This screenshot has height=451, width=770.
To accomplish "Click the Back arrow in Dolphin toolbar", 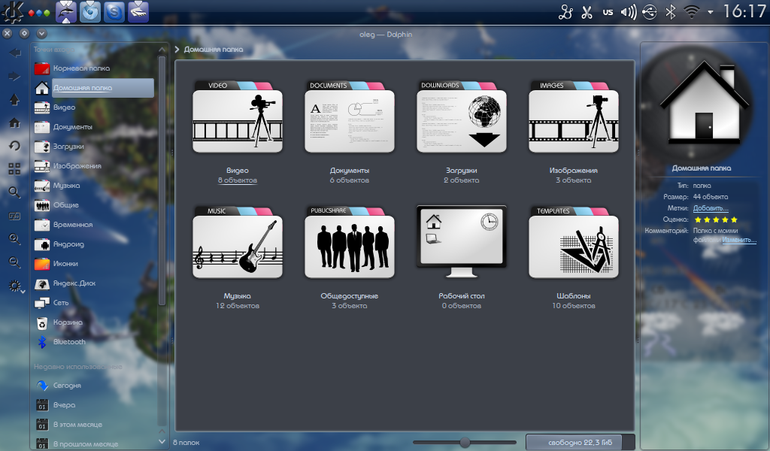I will click(x=15, y=53).
